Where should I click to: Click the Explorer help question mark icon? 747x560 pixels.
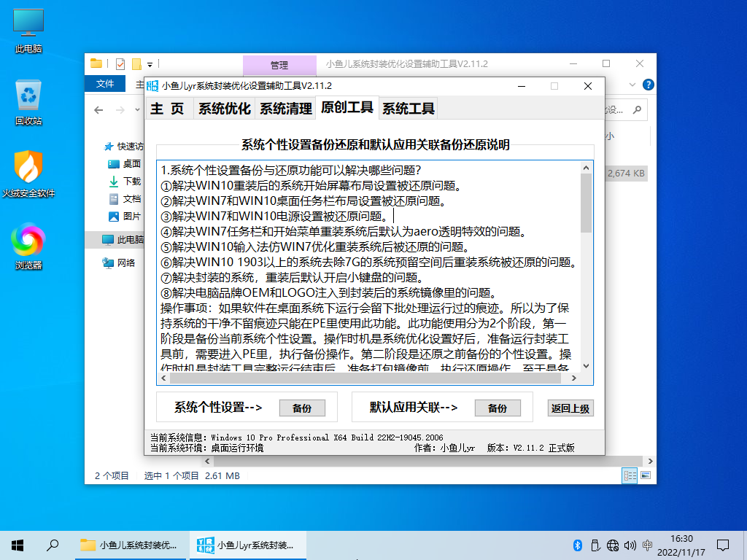(648, 85)
